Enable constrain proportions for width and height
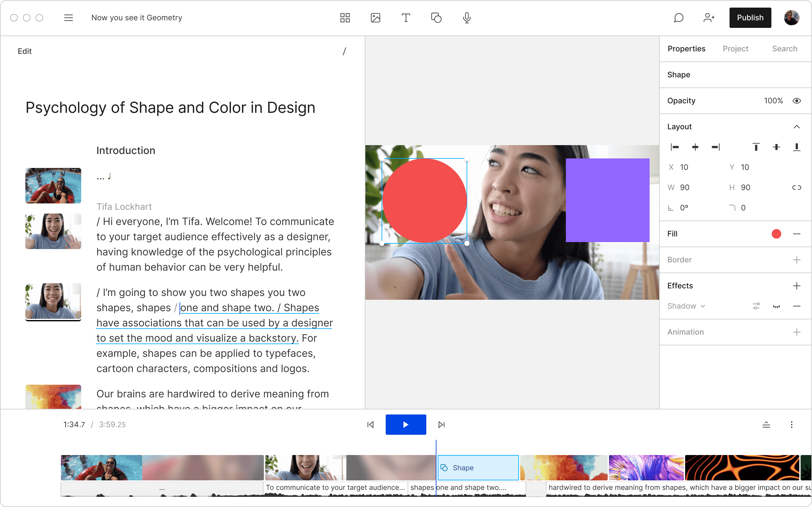Image resolution: width=812 pixels, height=507 pixels. click(797, 188)
